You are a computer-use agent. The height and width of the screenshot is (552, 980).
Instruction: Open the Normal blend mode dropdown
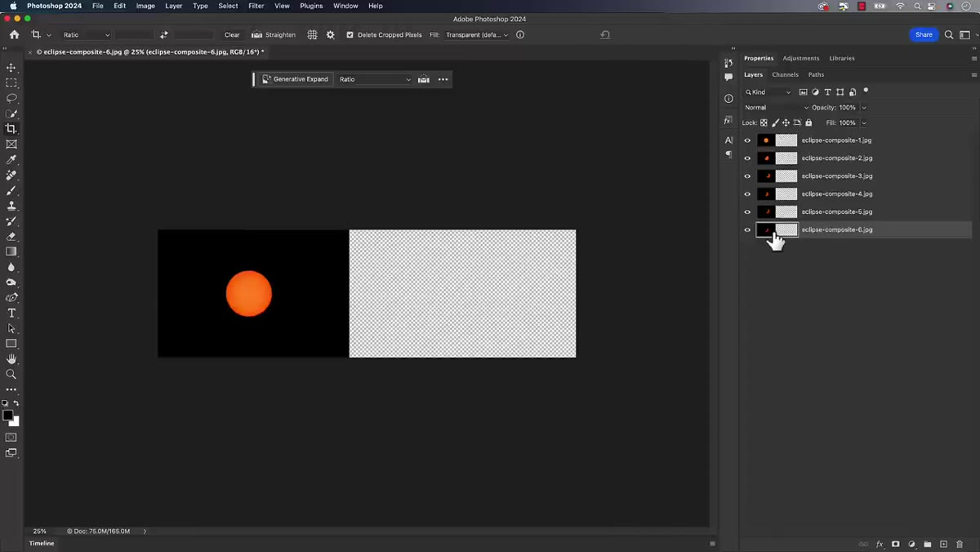coord(776,108)
